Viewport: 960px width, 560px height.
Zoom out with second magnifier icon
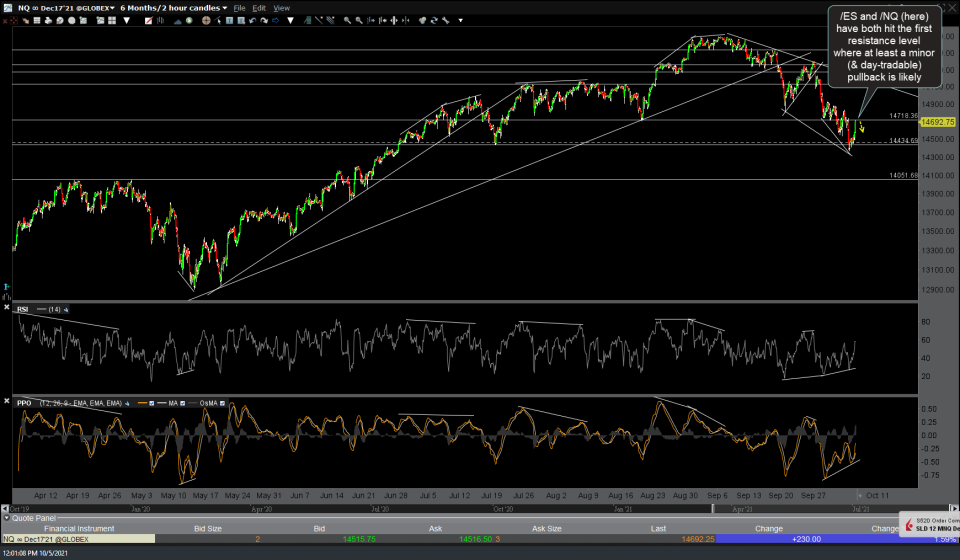coord(359,20)
